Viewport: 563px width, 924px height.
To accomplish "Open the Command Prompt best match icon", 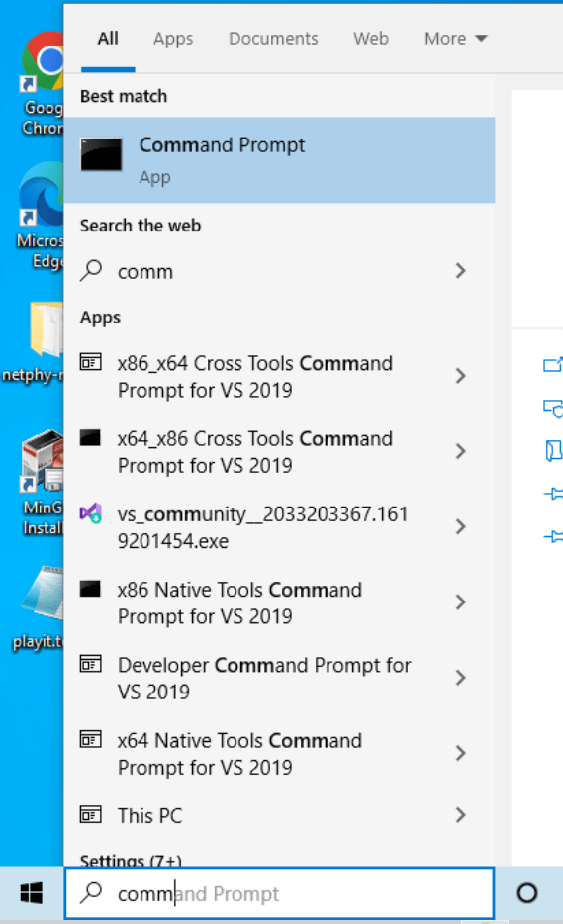I will 101,154.
